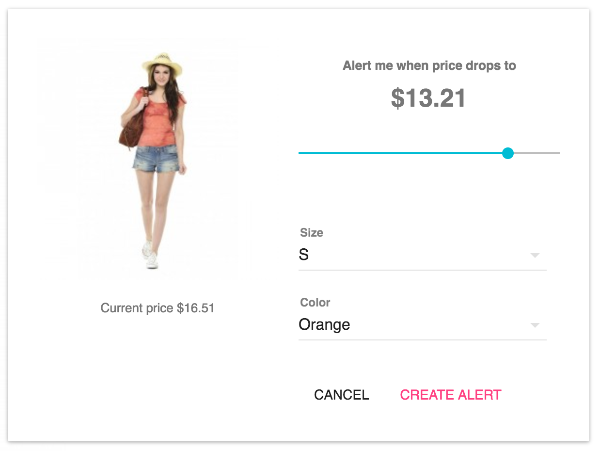Click the white sneakers in product photo
600x451 pixels.
coord(150,255)
